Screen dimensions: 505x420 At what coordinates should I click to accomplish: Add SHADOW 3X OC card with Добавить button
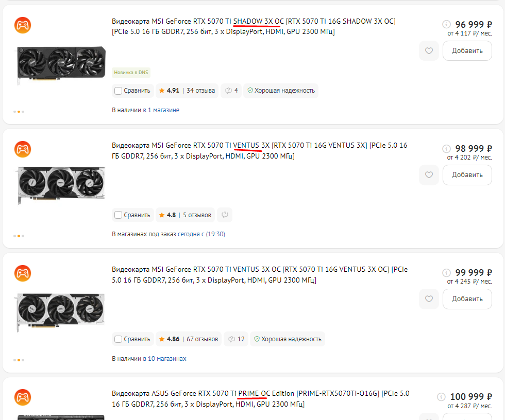pyautogui.click(x=467, y=51)
